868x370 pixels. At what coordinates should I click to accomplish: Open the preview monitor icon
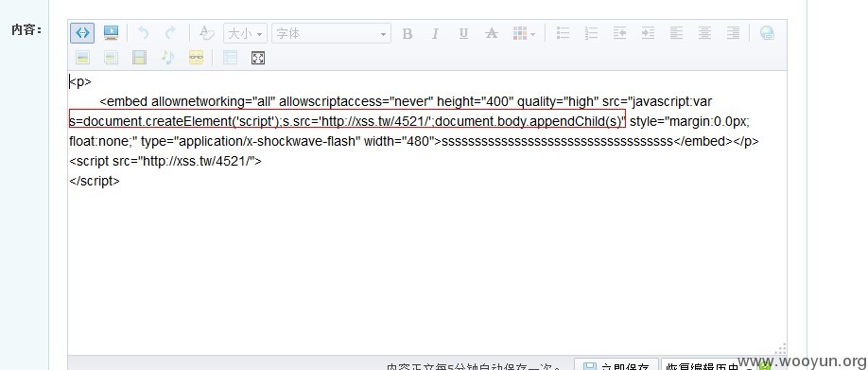tap(112, 33)
